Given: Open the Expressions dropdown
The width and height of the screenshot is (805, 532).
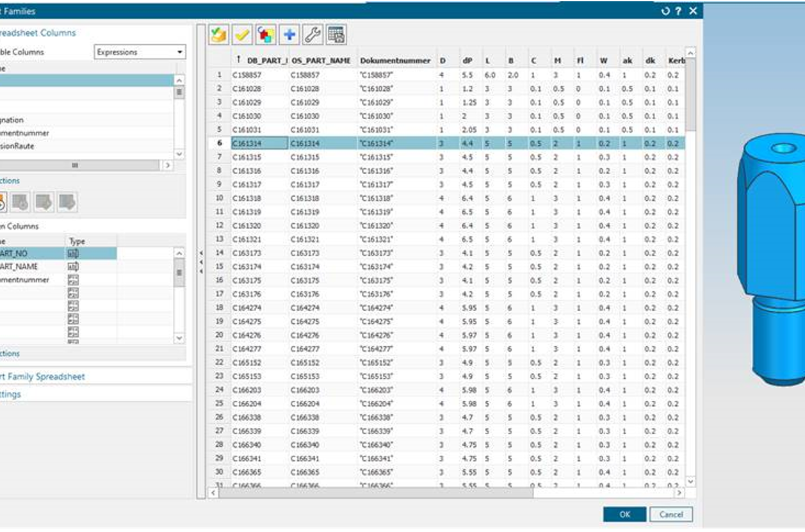Looking at the screenshot, I should 140,52.
